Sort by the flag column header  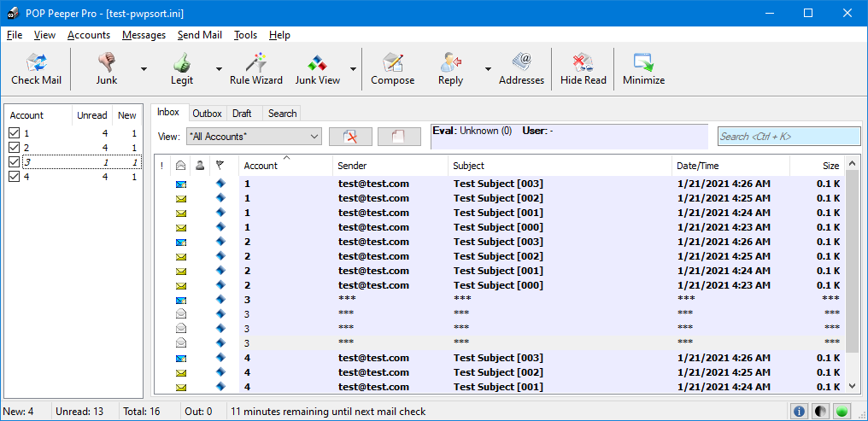coord(221,166)
